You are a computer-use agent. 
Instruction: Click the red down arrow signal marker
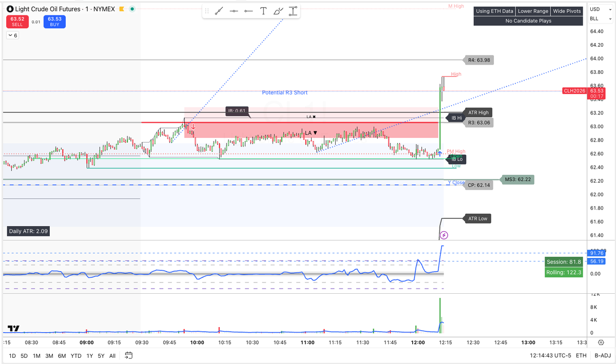click(193, 127)
